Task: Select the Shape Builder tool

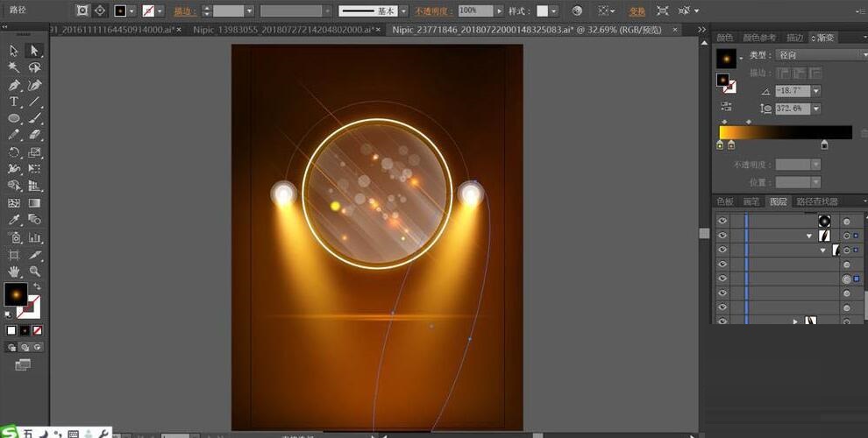Action: tap(14, 186)
